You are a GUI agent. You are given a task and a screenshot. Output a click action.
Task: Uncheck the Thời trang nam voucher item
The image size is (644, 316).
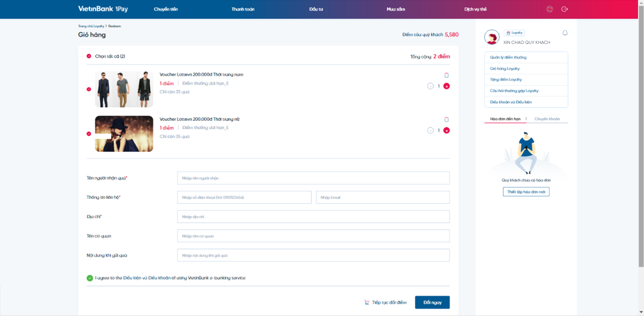click(x=89, y=89)
